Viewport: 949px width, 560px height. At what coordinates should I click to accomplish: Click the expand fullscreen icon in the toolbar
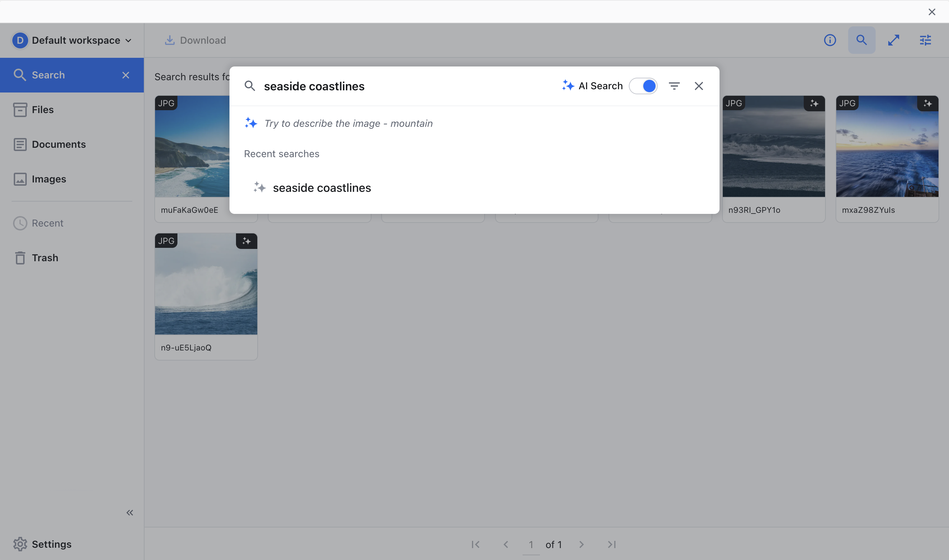[x=894, y=40]
